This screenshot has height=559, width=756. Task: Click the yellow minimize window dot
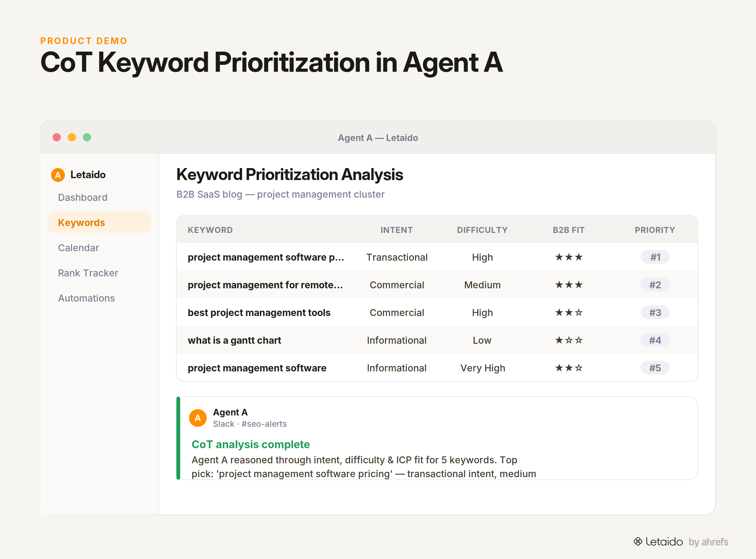[72, 137]
